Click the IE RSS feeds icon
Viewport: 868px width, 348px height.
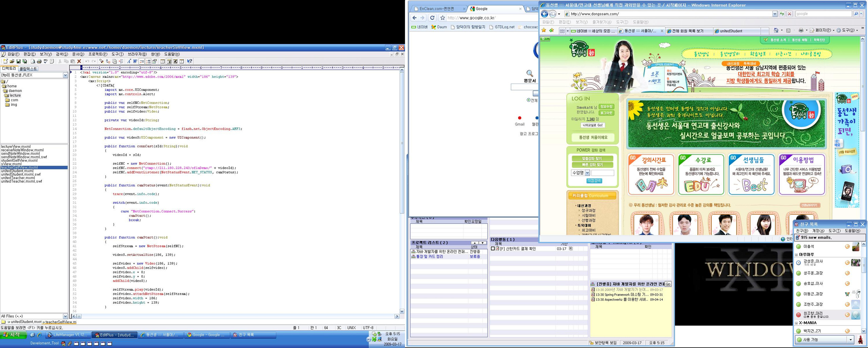(789, 31)
